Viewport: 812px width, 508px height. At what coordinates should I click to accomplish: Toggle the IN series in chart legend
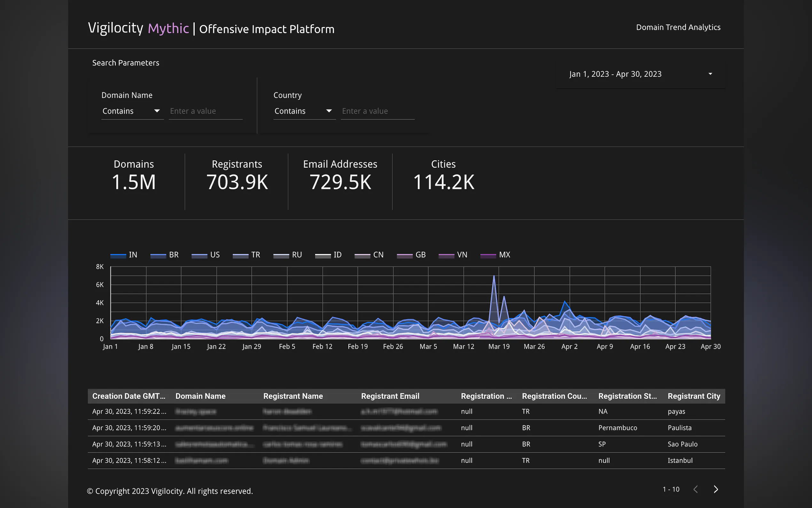point(133,255)
